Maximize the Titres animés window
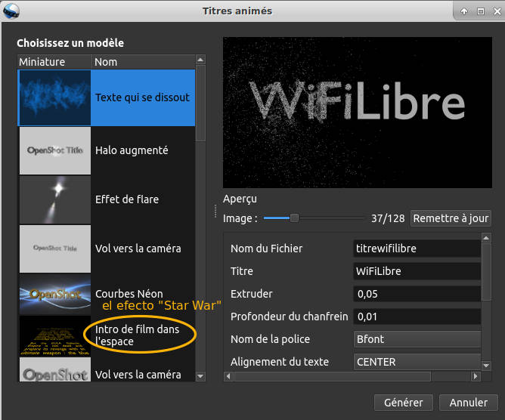This screenshot has height=420, width=505. coord(481,11)
